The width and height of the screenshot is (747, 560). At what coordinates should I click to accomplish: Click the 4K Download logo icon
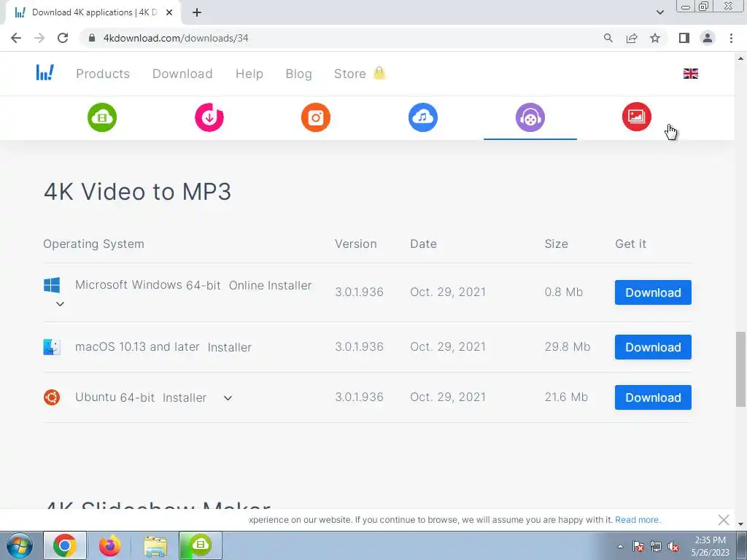44,73
